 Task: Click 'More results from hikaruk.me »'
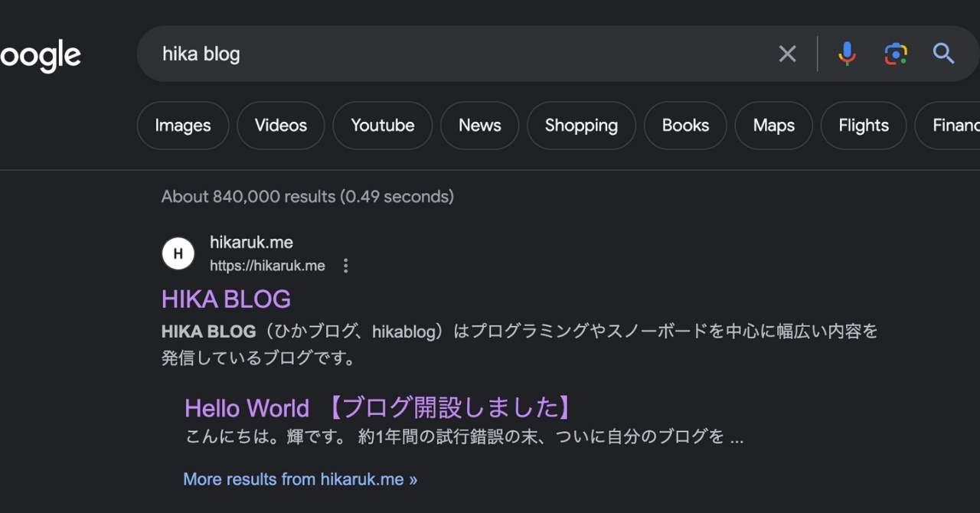tap(300, 479)
